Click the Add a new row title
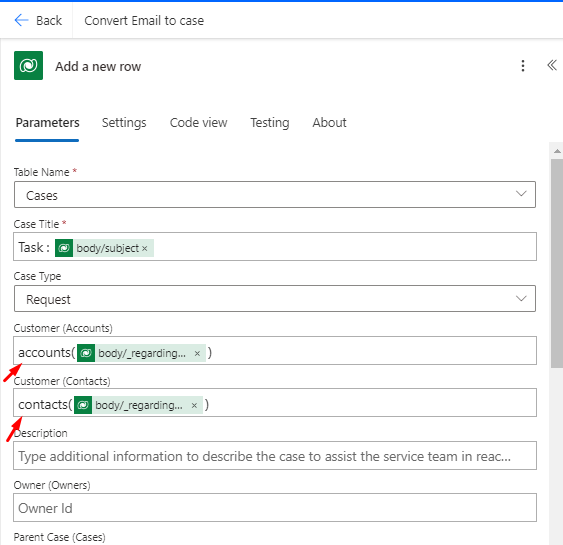This screenshot has width=563, height=545. 98,66
